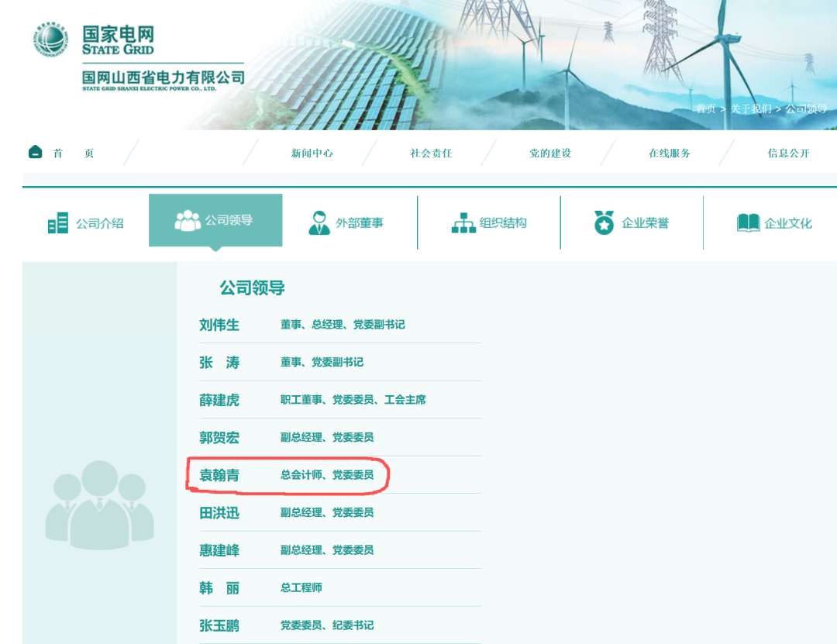The height and width of the screenshot is (644, 837).
Task: Click the medal icon for 企业荣誉
Action: click(x=604, y=222)
